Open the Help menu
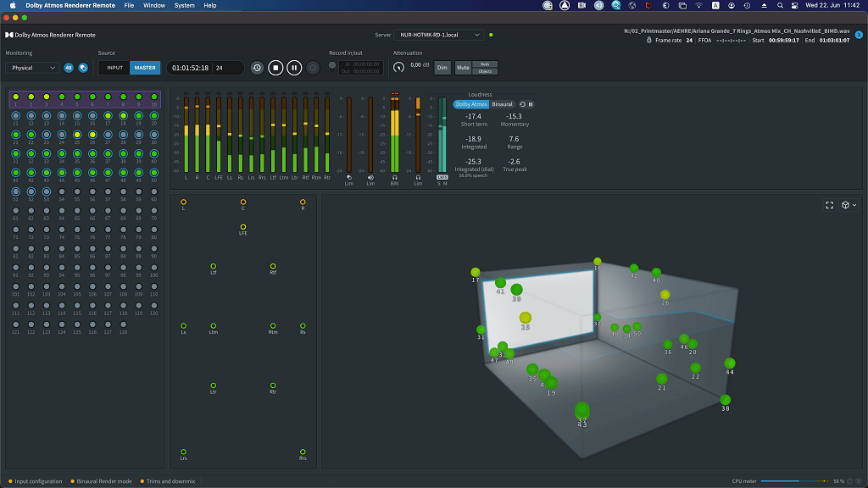 point(210,6)
